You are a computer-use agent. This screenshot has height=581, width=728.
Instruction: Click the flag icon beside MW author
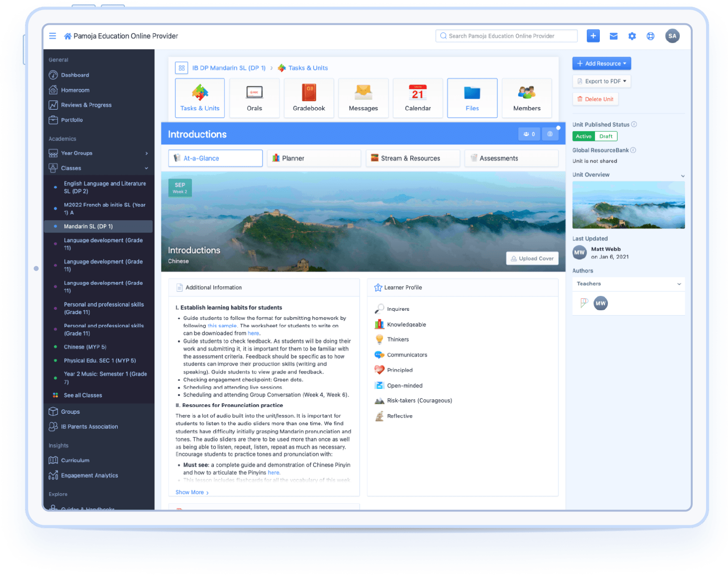point(584,303)
